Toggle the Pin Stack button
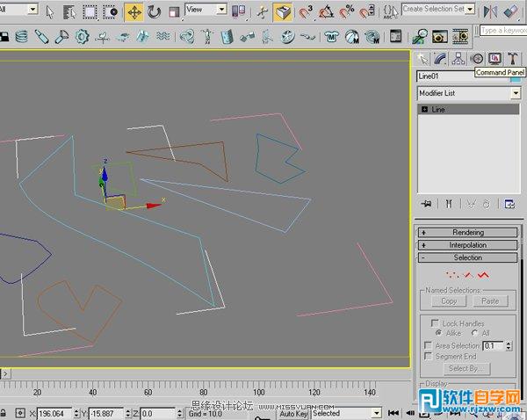527x420 pixels. pyautogui.click(x=427, y=204)
